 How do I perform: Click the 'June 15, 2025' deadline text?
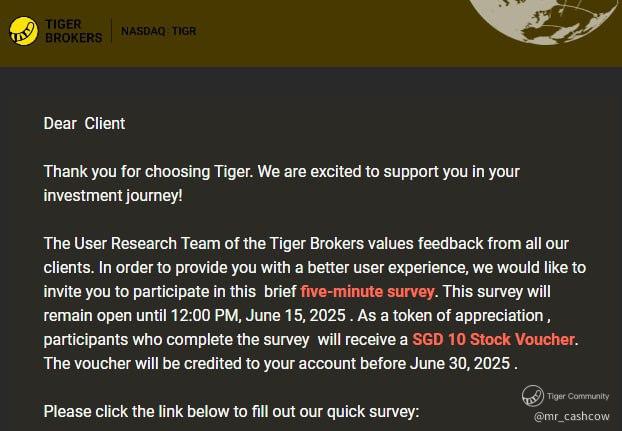tap(296, 316)
